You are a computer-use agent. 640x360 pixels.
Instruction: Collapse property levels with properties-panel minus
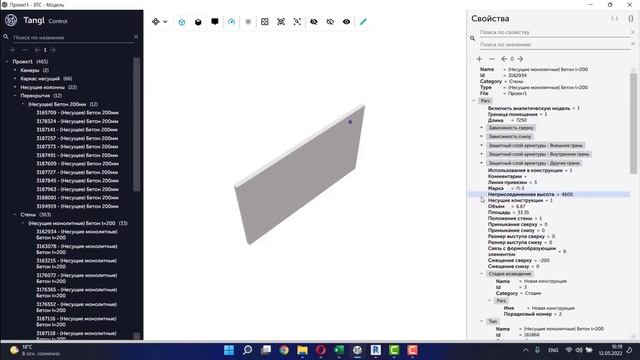coord(491,59)
